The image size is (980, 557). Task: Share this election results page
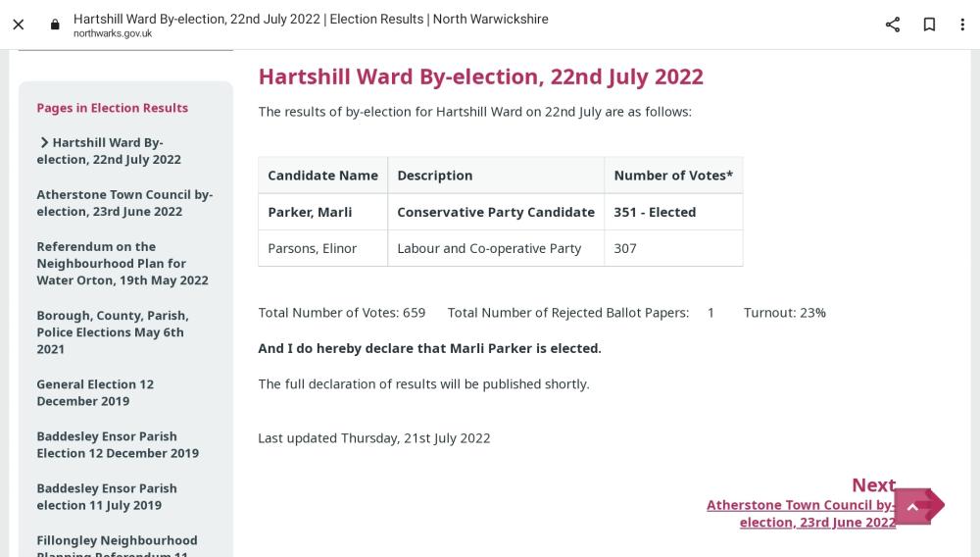[x=893, y=25]
